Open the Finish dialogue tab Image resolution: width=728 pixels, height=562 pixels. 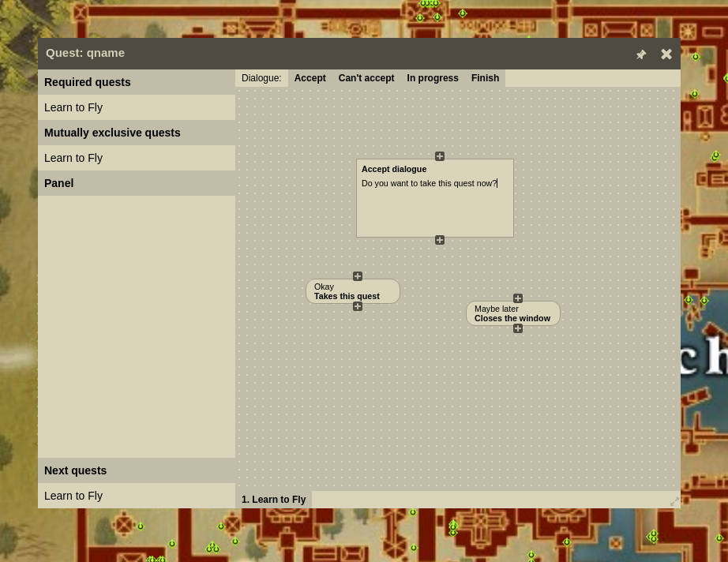pos(485,78)
